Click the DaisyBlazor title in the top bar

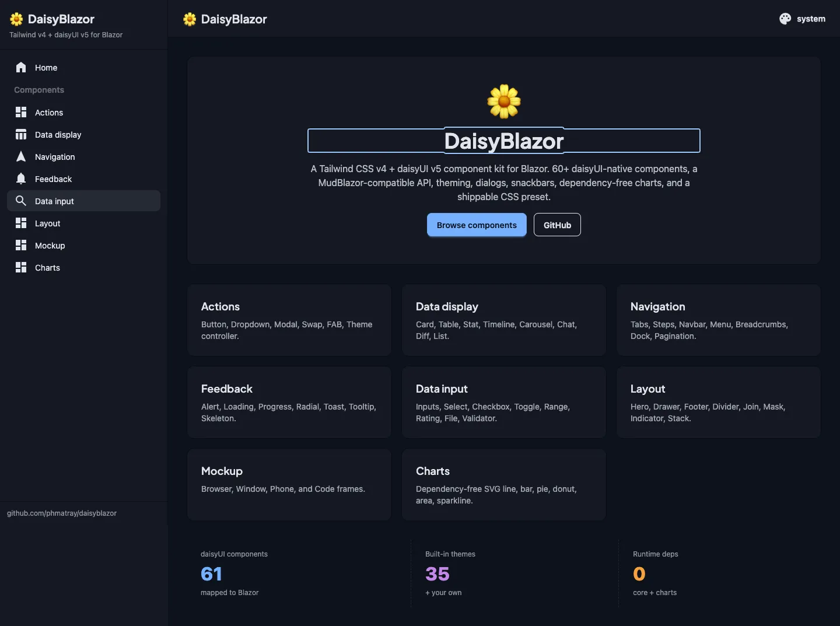(234, 19)
